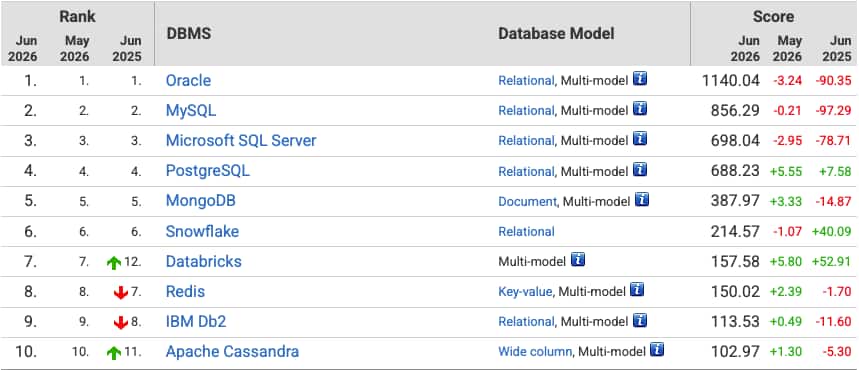
Task: Open the info icon in the Databricks row
Action: pos(578,260)
